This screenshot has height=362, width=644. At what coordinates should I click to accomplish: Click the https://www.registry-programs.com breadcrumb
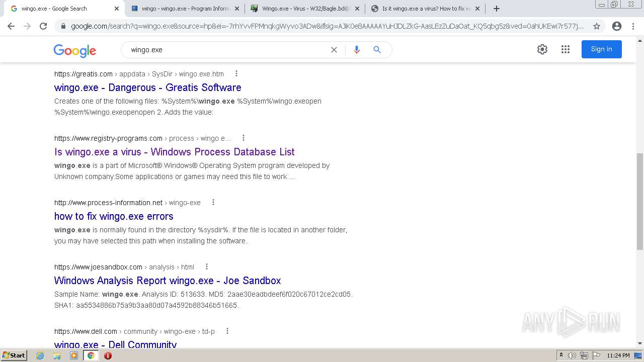pos(108,138)
